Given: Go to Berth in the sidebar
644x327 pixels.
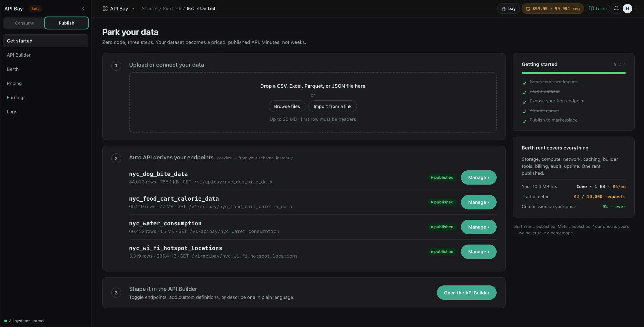Looking at the screenshot, I should pos(46,69).
